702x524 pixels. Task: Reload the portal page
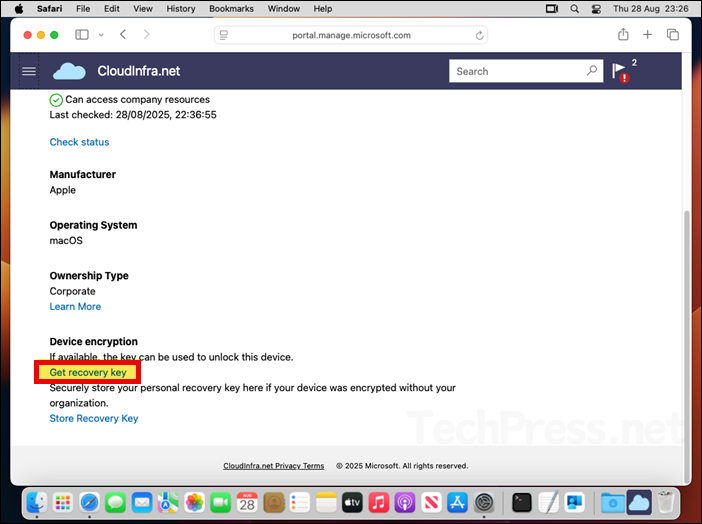pyautogui.click(x=479, y=35)
